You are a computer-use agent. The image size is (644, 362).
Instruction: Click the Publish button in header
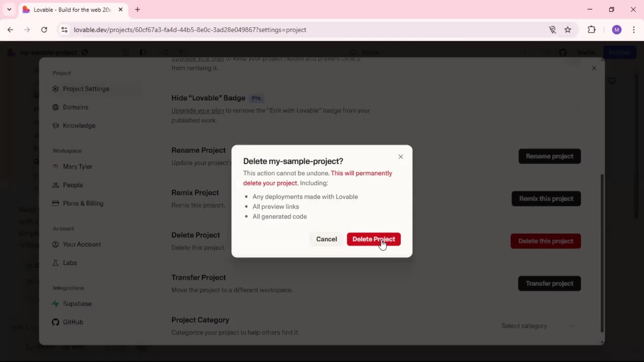click(620, 52)
